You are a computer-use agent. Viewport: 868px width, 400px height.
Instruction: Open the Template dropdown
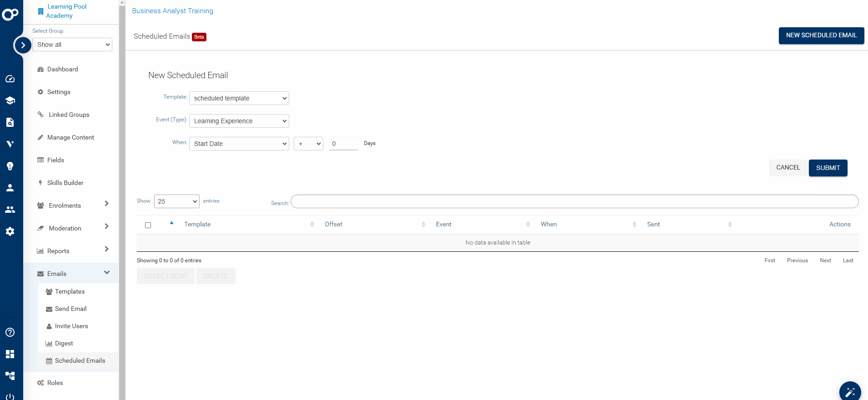coord(239,98)
